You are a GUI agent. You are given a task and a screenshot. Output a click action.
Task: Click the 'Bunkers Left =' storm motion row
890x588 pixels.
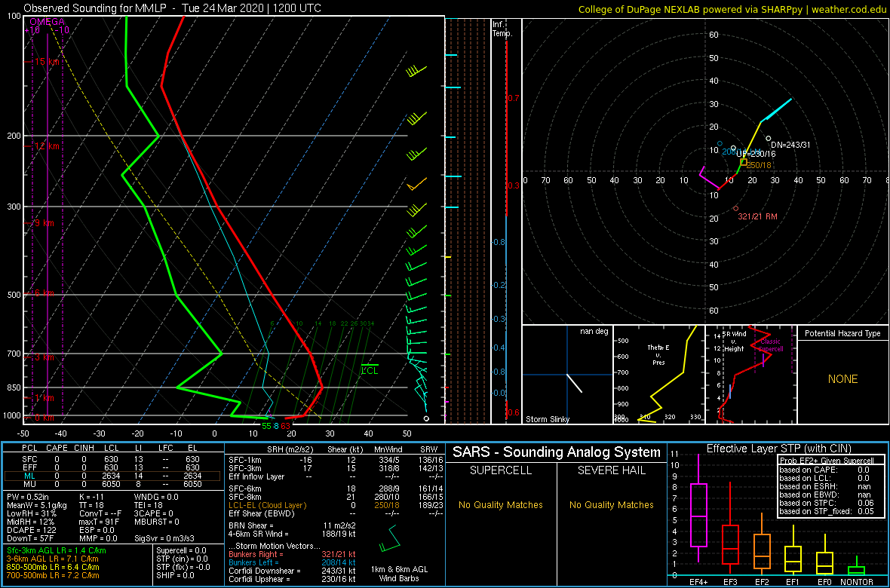click(291, 562)
